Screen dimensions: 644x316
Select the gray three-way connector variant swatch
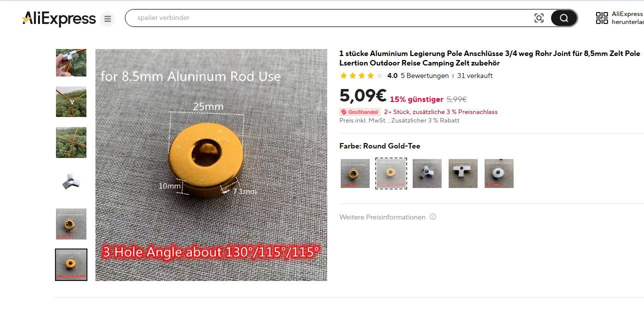[427, 173]
